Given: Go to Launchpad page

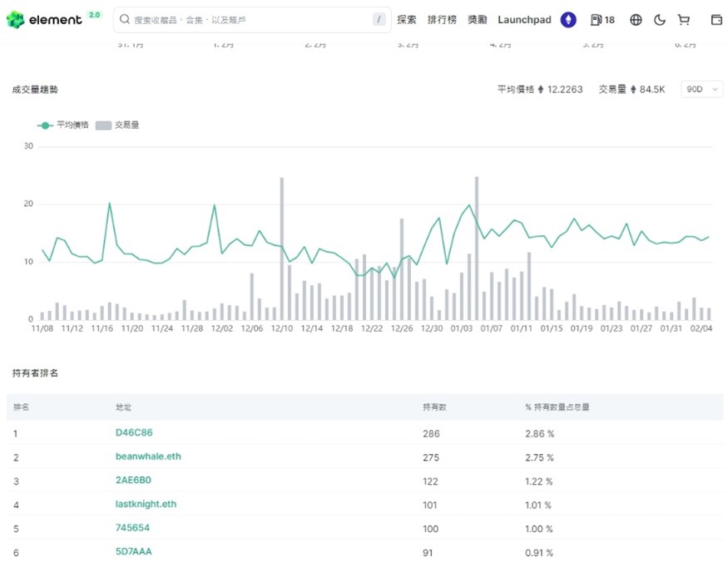Looking at the screenshot, I should point(524,20).
